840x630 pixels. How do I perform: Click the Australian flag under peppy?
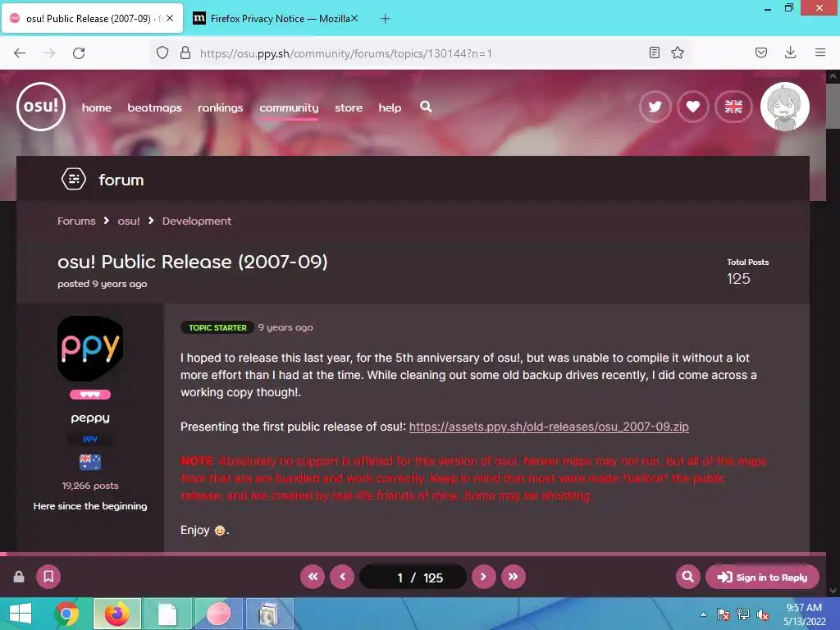(90, 462)
